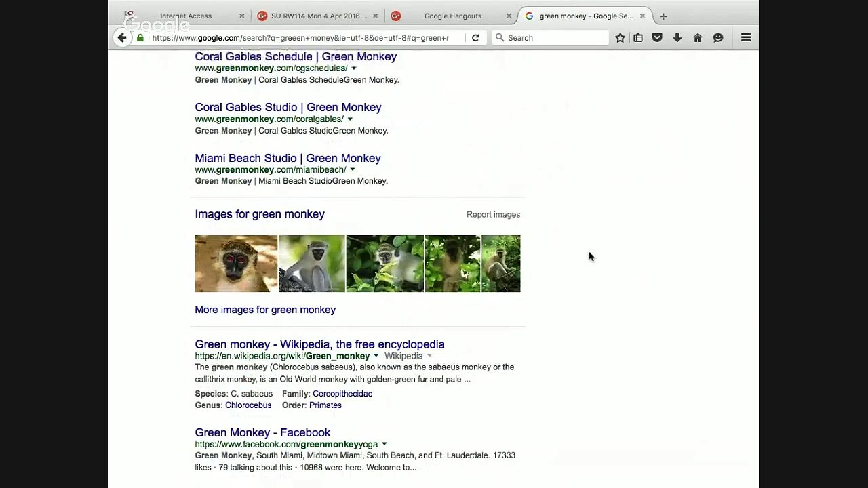The width and height of the screenshot is (868, 488).
Task: Open Images for green monkey link
Action: tap(260, 214)
